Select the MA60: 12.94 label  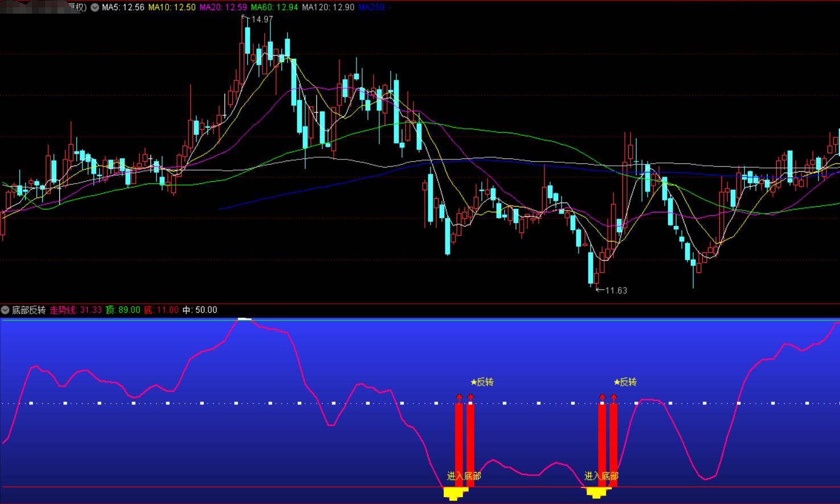point(274,7)
